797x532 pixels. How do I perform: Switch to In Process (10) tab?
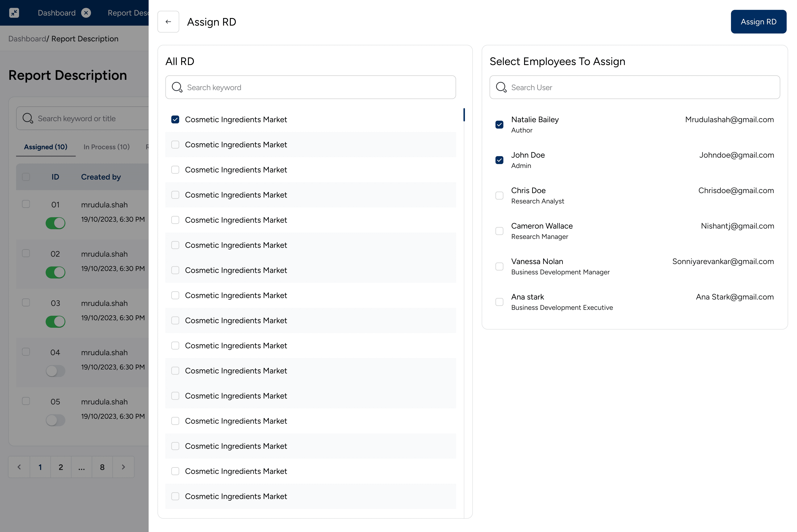107,147
